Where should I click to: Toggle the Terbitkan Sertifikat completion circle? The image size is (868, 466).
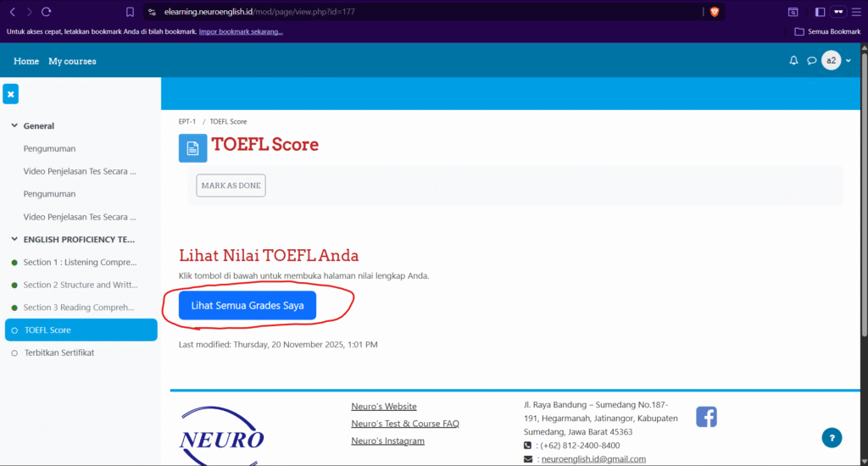point(14,352)
